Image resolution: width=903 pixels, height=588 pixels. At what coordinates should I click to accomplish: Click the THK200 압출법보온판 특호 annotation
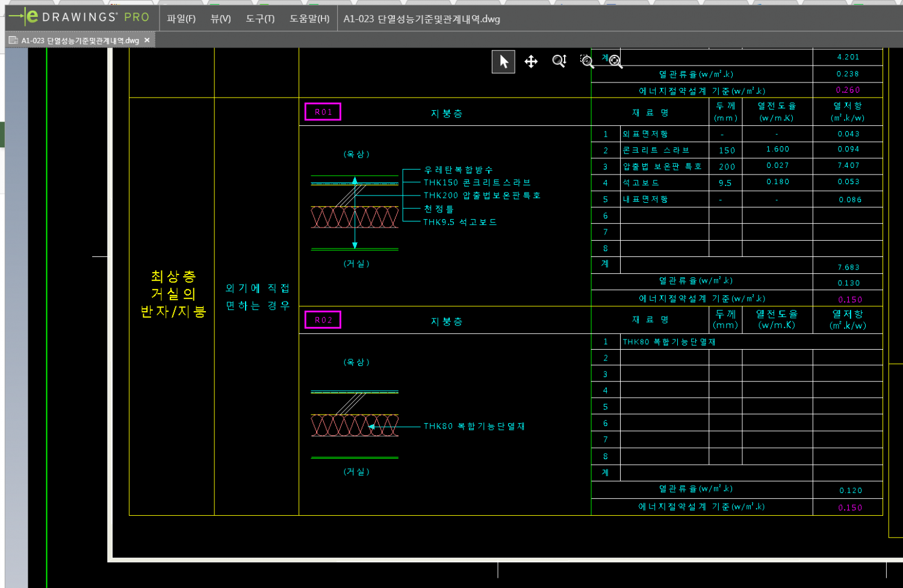[482, 196]
